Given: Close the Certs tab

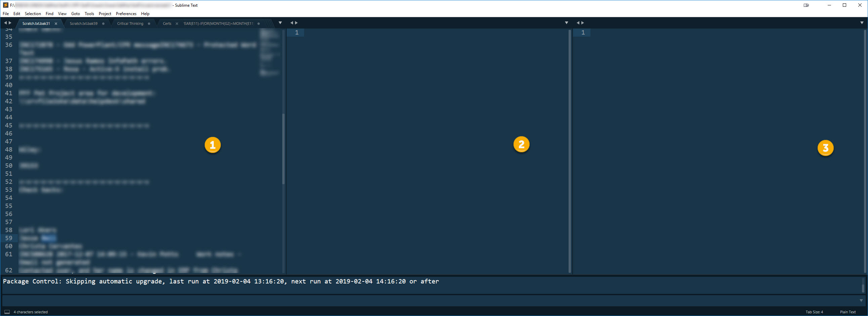Looking at the screenshot, I should tap(177, 23).
